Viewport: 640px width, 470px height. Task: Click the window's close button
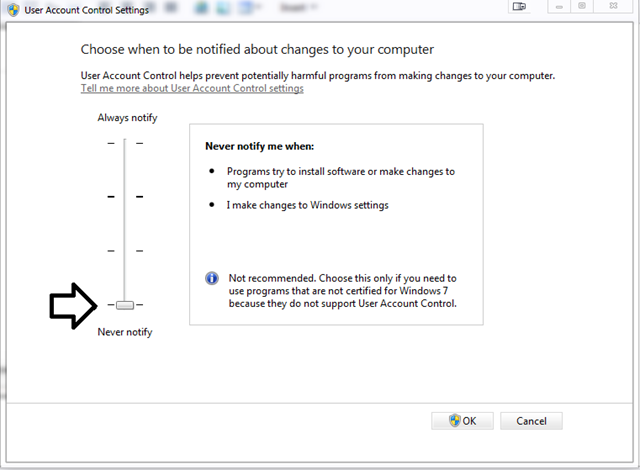(613, 6)
